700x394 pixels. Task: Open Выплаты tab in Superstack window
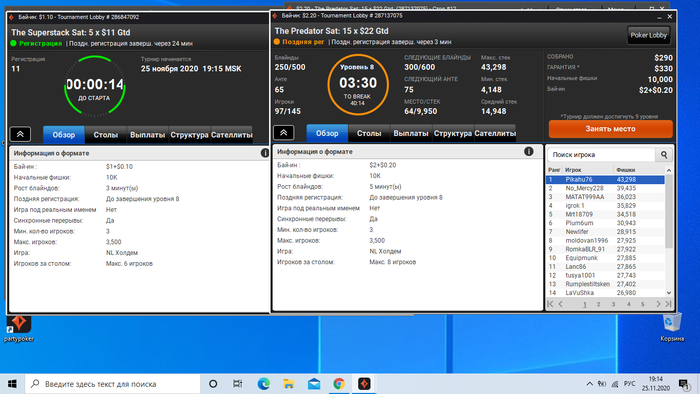147,135
